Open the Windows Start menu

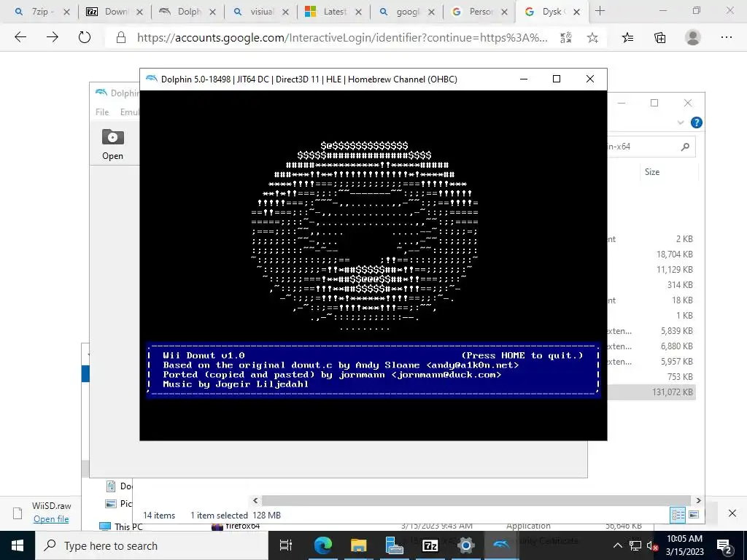(x=18, y=545)
